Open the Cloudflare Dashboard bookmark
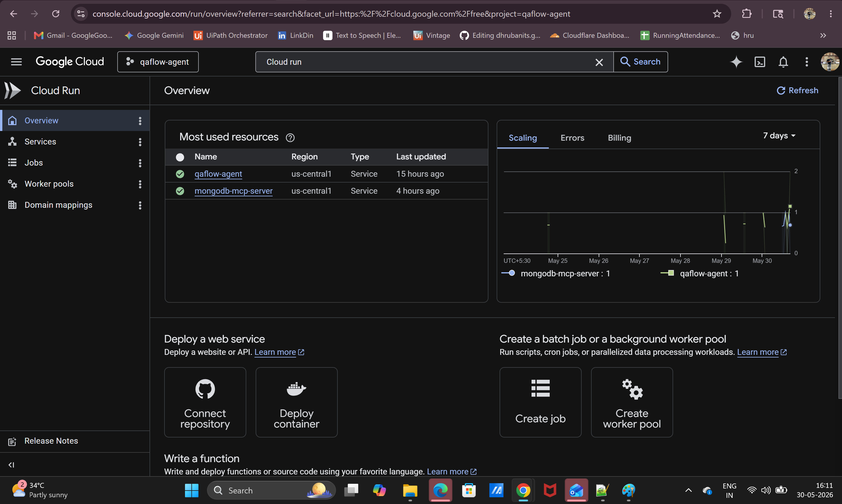 click(590, 35)
